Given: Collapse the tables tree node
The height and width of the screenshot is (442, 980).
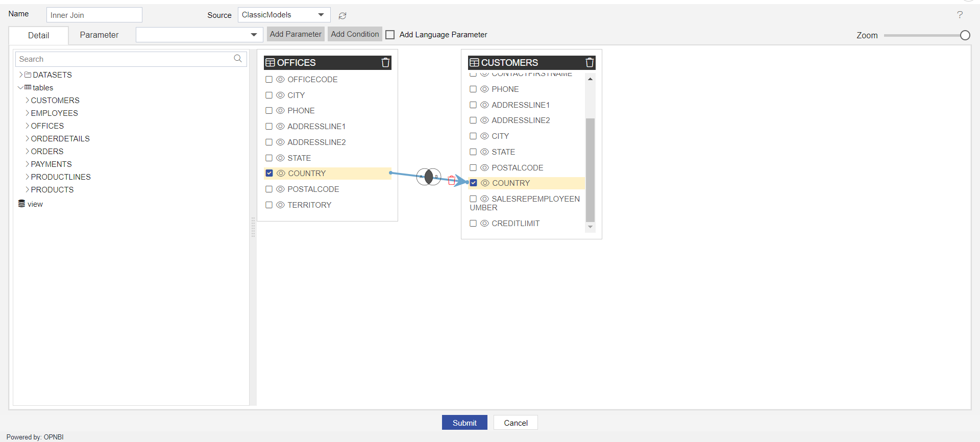Looking at the screenshot, I should (x=20, y=87).
